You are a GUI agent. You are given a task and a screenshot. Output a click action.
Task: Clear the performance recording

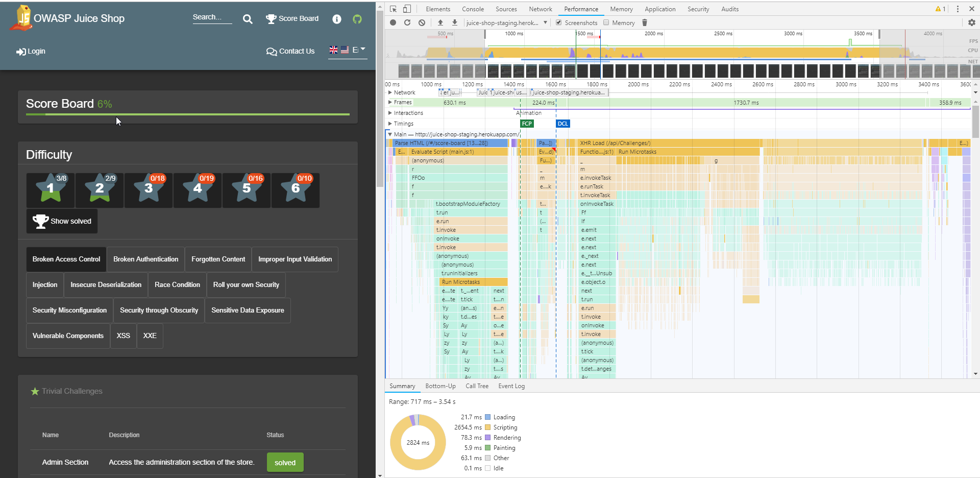coord(422,22)
